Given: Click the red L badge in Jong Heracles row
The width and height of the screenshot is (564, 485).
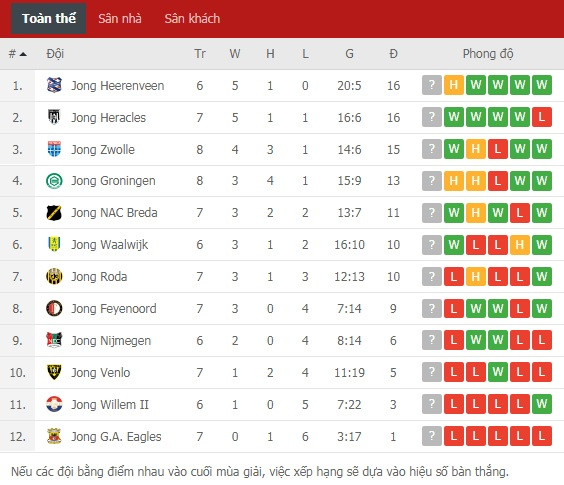Looking at the screenshot, I should (542, 117).
